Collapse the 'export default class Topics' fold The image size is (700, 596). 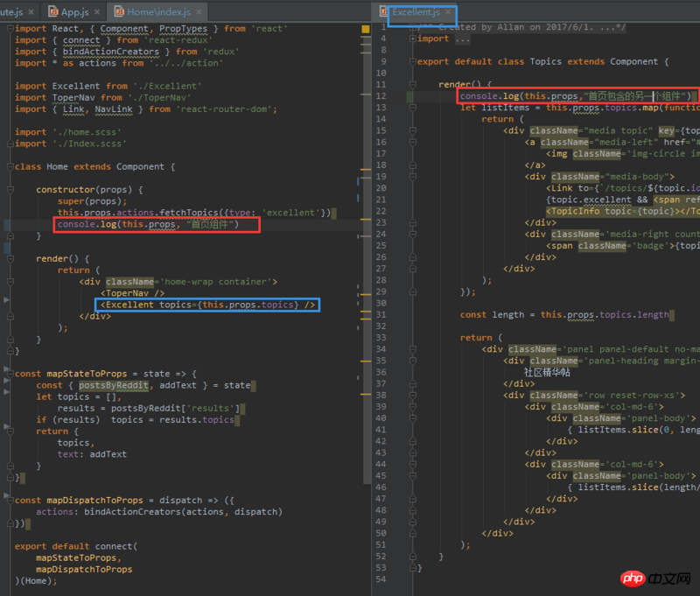(412, 61)
